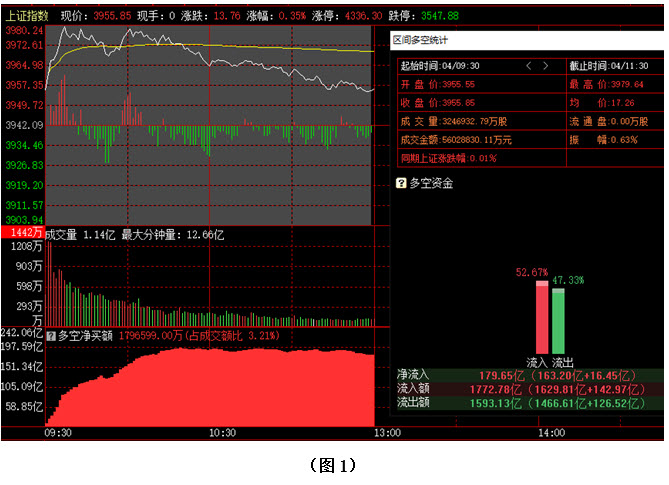Click the 截止时间 04/11:30 field
Screen dimensions: 669x485
(609, 66)
